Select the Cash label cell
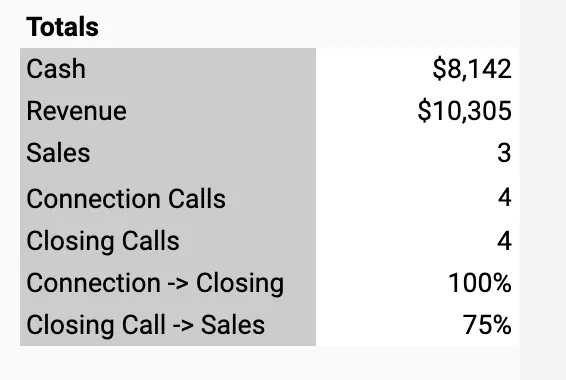Image resolution: width=566 pixels, height=380 pixels. (x=168, y=69)
